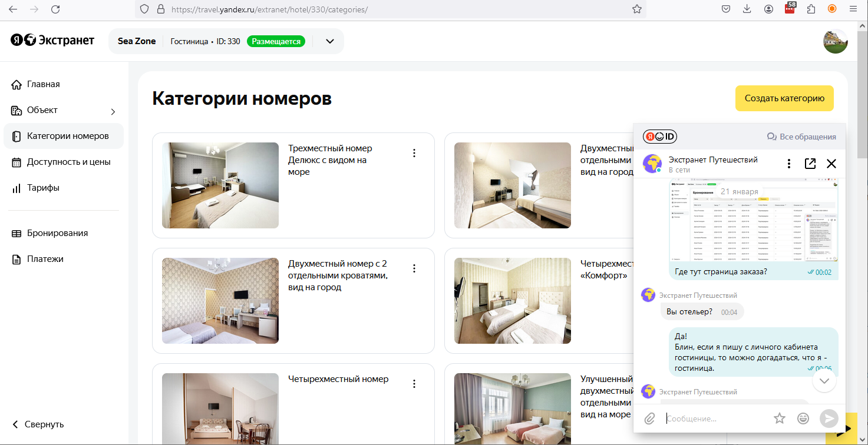
Task: Click Sea Zone hotel name
Action: (x=137, y=41)
